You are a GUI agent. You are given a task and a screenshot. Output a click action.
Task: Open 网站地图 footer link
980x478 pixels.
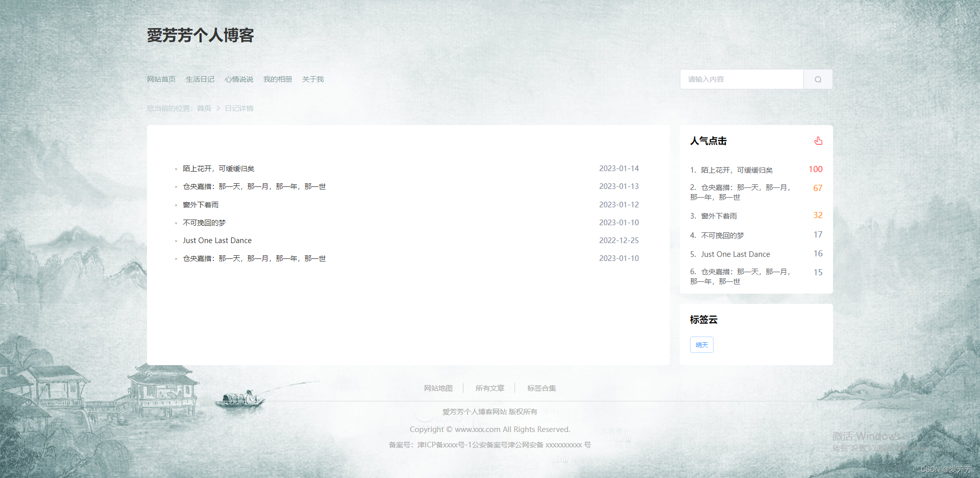coord(438,388)
